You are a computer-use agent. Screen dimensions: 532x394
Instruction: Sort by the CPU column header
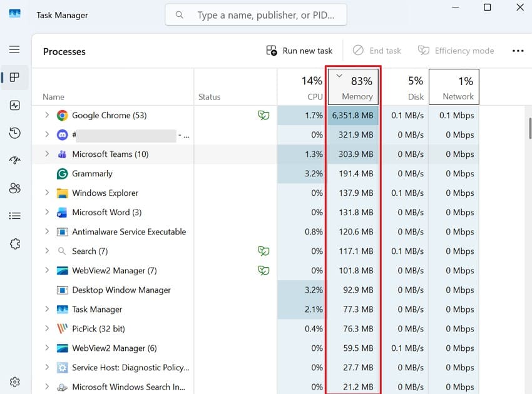(301, 87)
